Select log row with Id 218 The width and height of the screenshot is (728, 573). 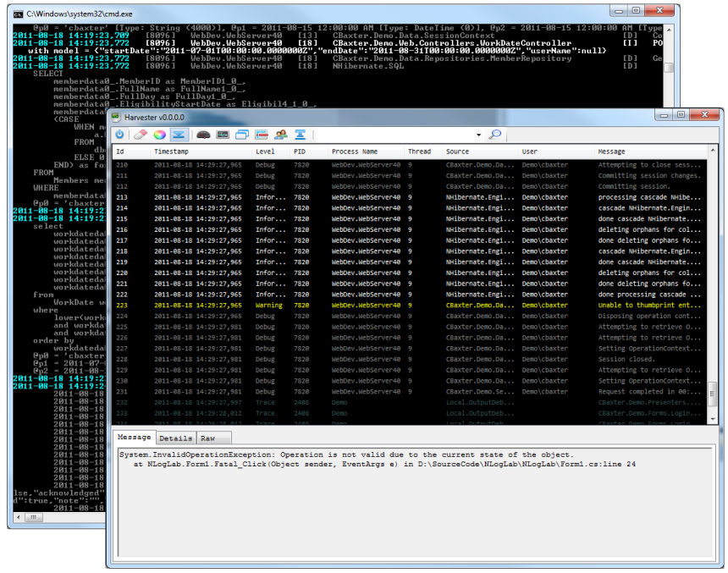tap(410, 251)
